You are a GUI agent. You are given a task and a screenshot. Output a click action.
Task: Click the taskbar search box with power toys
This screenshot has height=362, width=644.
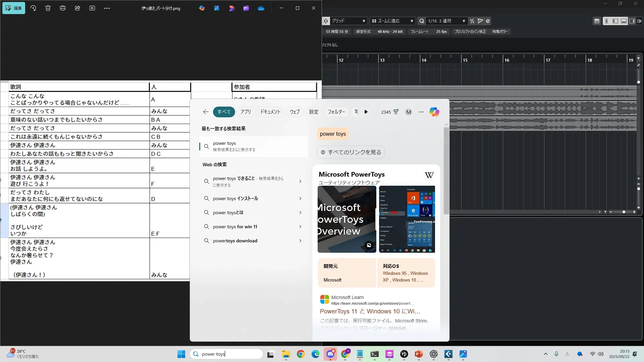[x=226, y=354]
